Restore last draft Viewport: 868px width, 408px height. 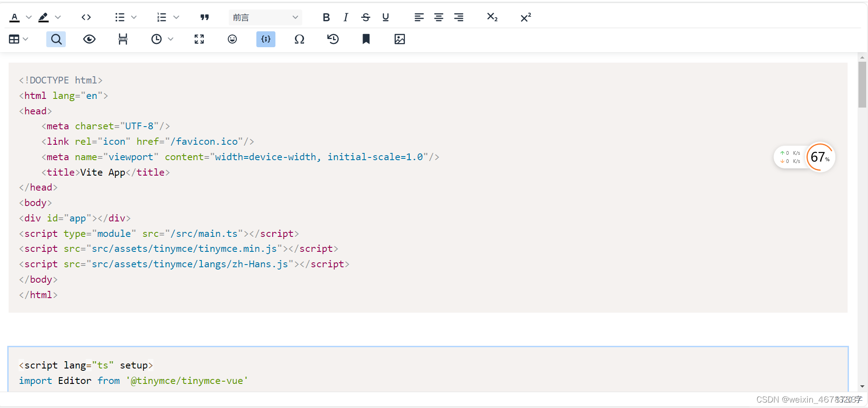tap(333, 39)
